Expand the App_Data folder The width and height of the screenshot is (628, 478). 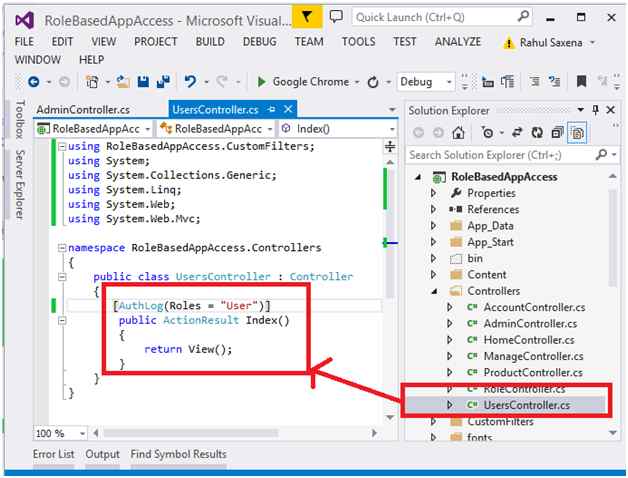[x=433, y=226]
